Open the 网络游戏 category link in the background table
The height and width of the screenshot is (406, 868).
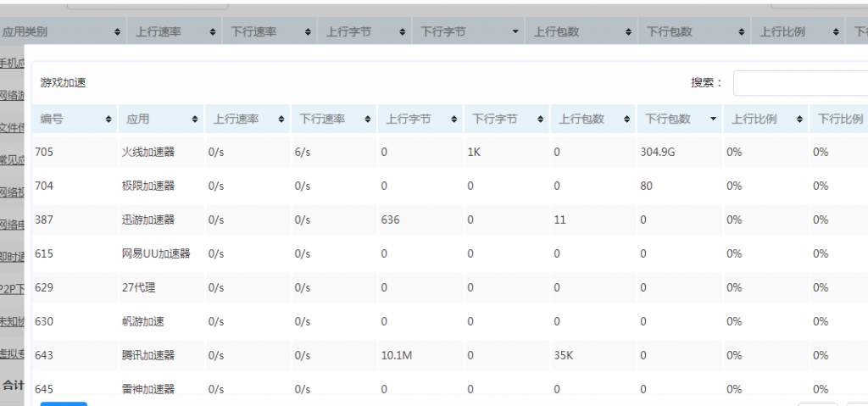pos(12,95)
